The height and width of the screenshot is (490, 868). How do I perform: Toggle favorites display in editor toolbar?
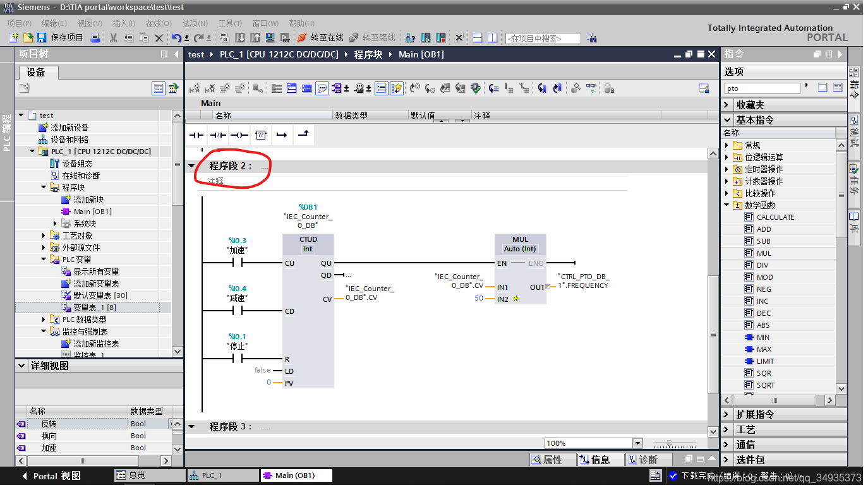[397, 88]
